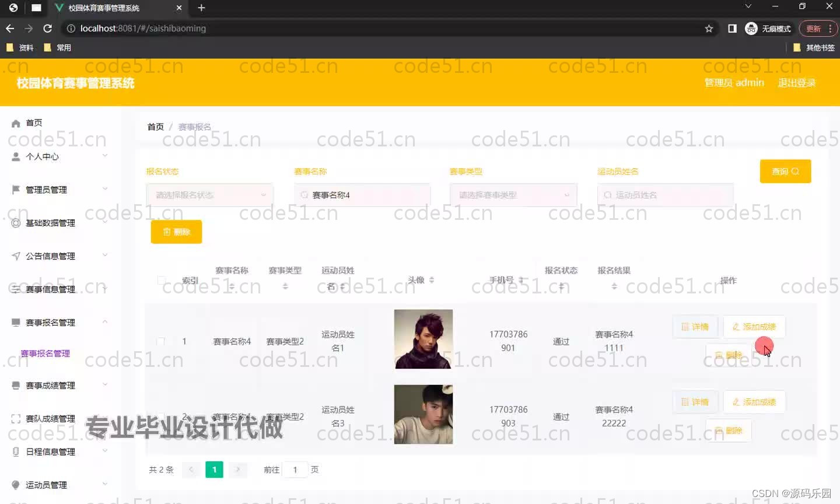Click the 赛事名称 search input field
Image resolution: width=840 pixels, height=504 pixels.
(362, 195)
